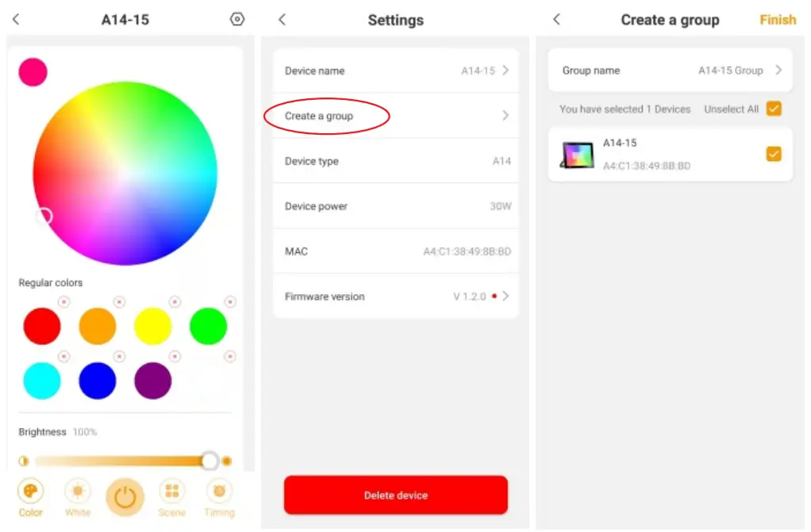Image resolution: width=811 pixels, height=532 pixels.
Task: Open Create a group option
Action: pos(396,115)
